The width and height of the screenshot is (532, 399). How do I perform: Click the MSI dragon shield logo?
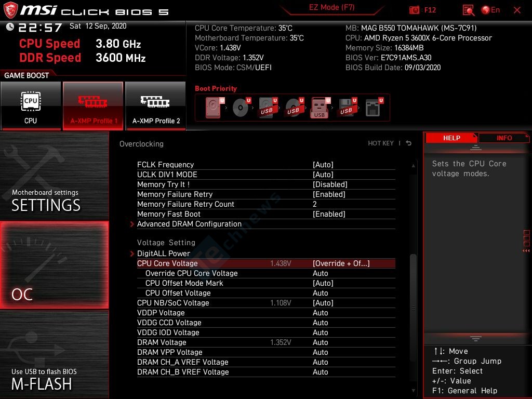click(x=10, y=10)
